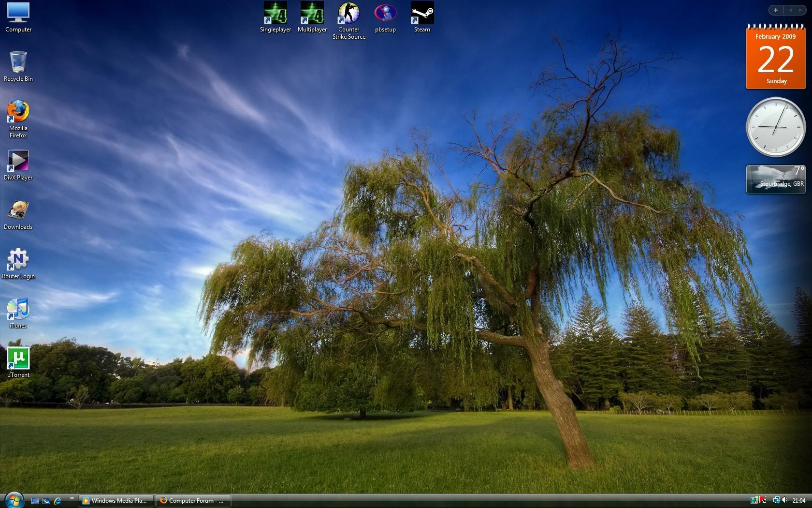Open the volume speaker tray icon
812x508 pixels.
pos(784,500)
